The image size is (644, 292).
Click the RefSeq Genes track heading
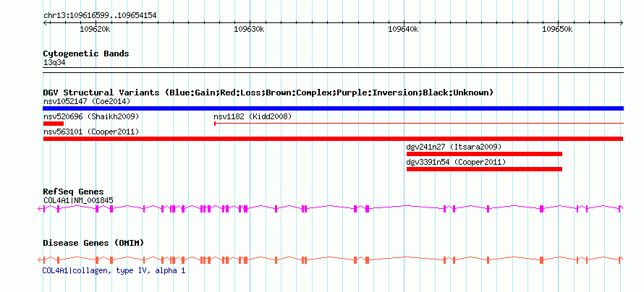(74, 192)
